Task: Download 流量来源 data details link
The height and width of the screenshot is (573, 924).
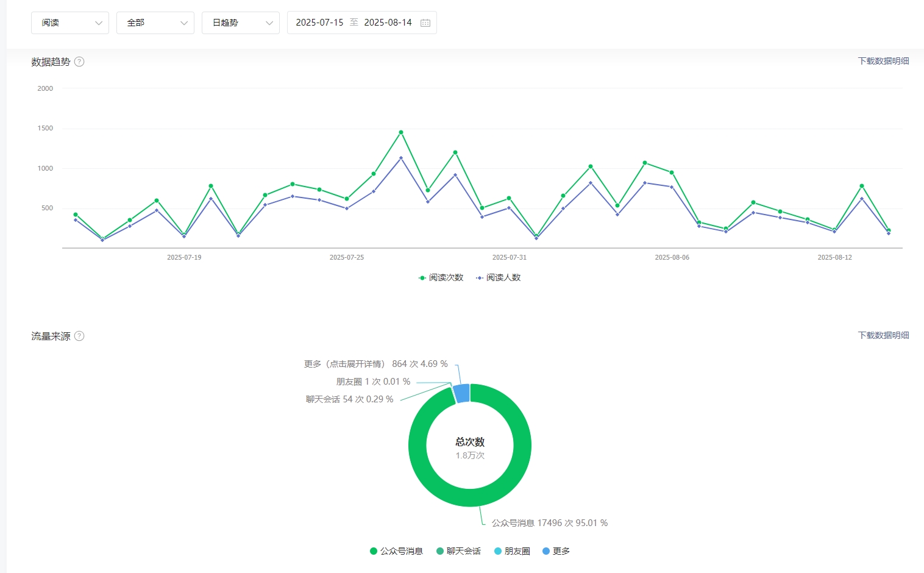Action: 883,335
